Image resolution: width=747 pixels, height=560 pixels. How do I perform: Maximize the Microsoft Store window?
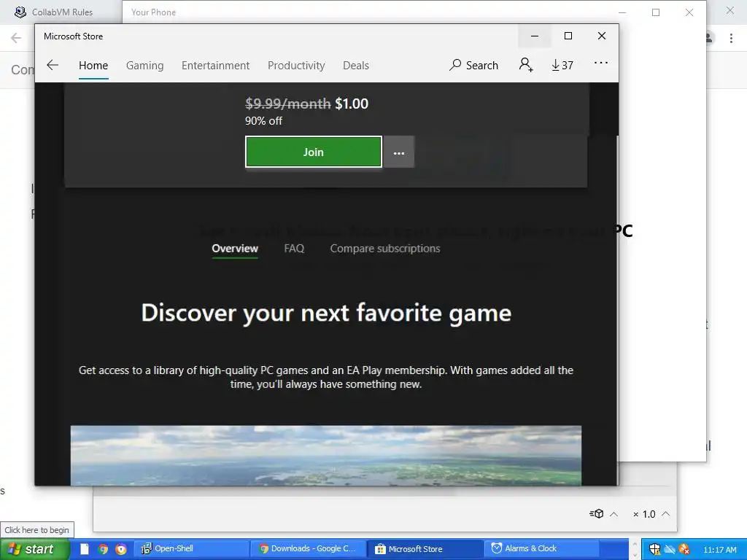[x=568, y=36]
